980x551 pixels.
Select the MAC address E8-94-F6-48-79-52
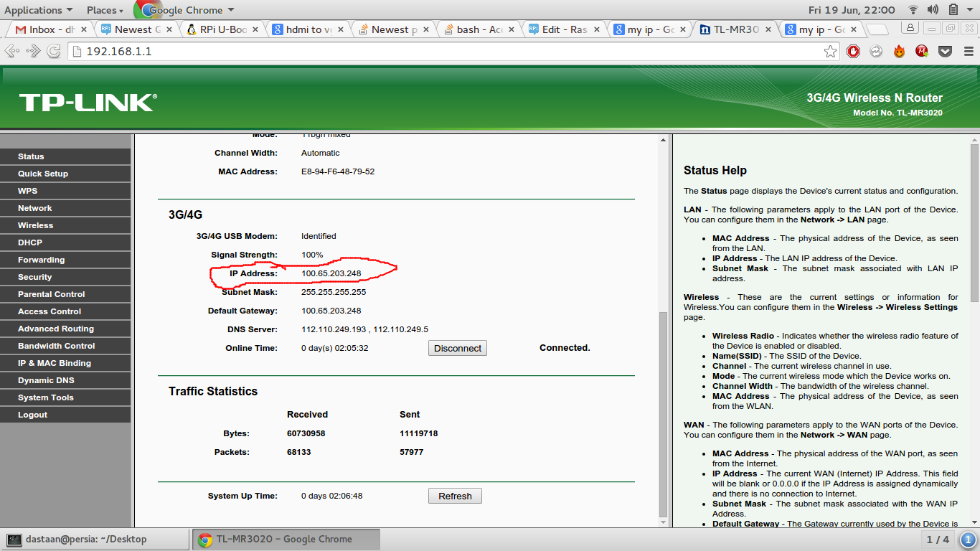coord(338,171)
